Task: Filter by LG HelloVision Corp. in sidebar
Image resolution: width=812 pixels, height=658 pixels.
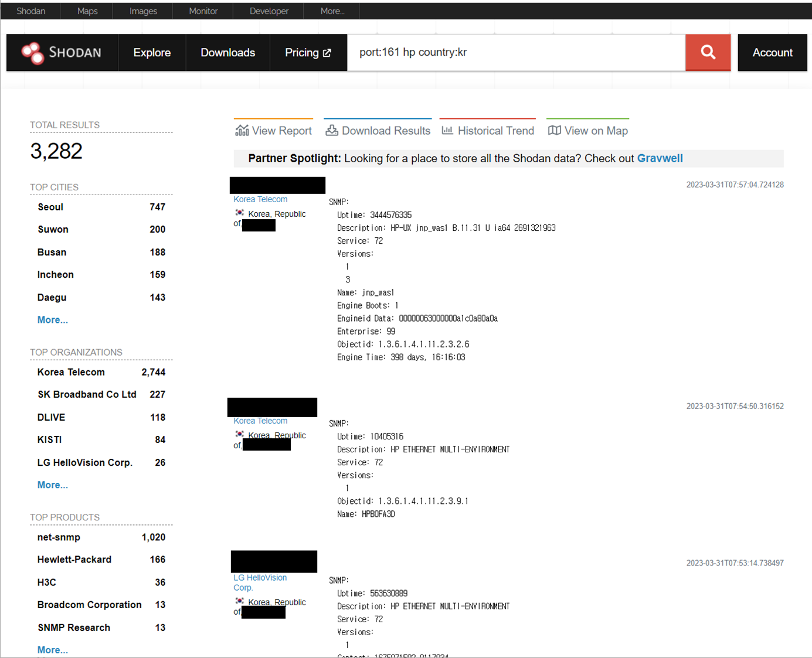Action: (101, 462)
